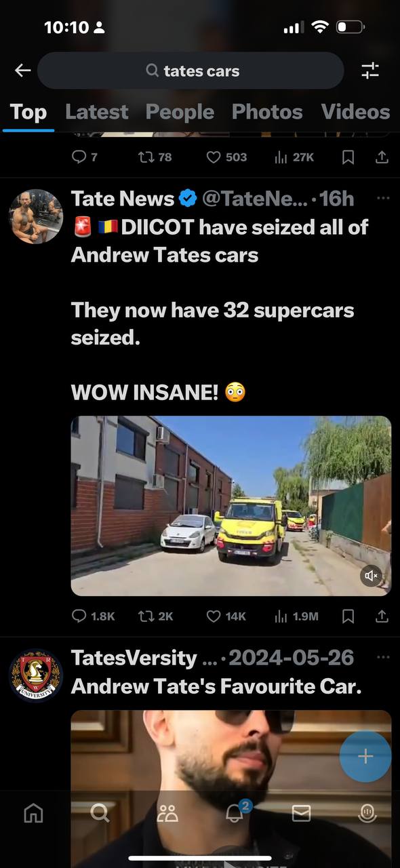This screenshot has height=868, width=400.
Task: Share the Tate News post
Action: 382,616
